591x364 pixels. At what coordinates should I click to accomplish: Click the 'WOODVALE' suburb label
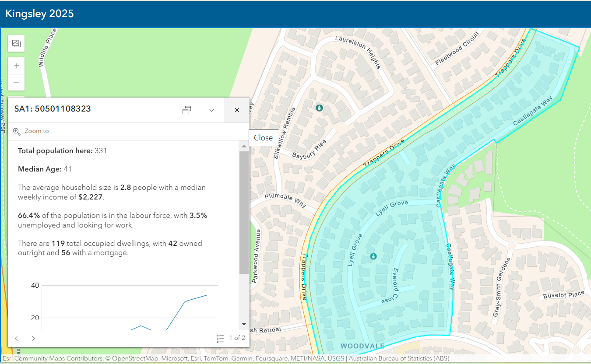click(x=362, y=346)
